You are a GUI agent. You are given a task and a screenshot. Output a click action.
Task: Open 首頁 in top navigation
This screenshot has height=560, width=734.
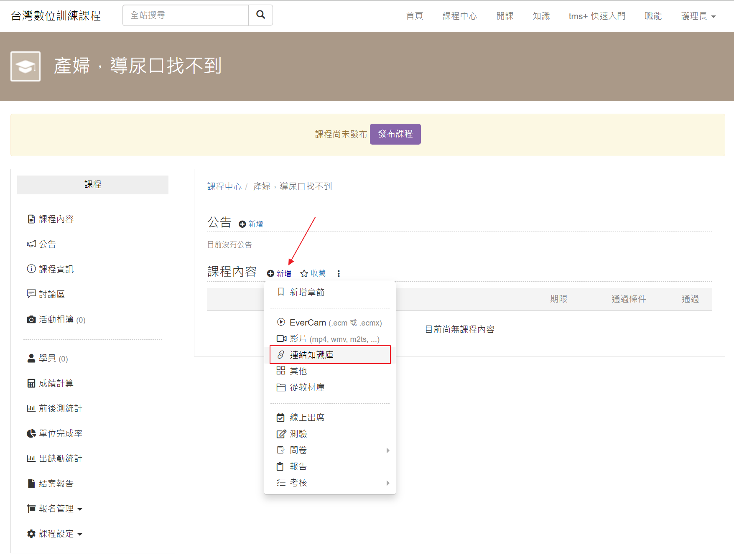coord(415,16)
